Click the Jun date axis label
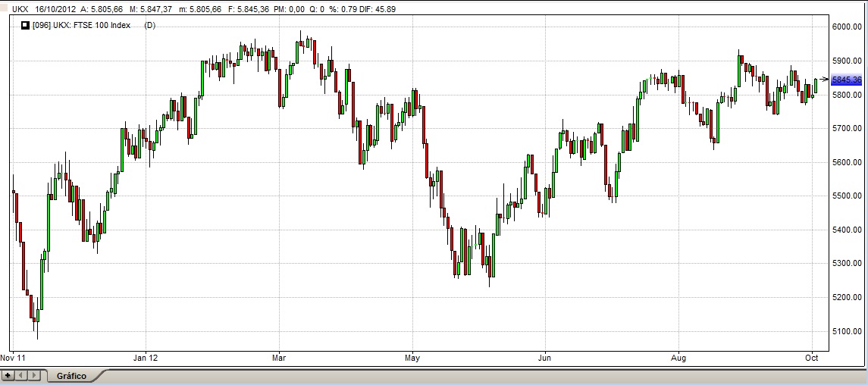 tap(543, 356)
